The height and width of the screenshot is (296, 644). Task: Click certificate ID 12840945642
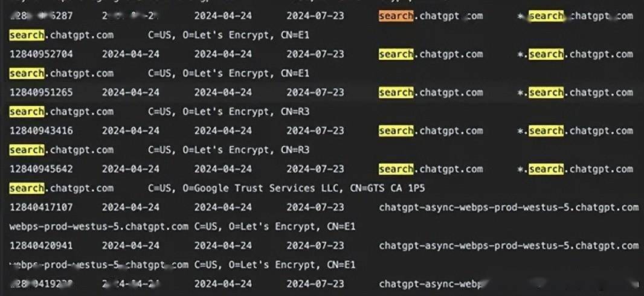(41, 169)
